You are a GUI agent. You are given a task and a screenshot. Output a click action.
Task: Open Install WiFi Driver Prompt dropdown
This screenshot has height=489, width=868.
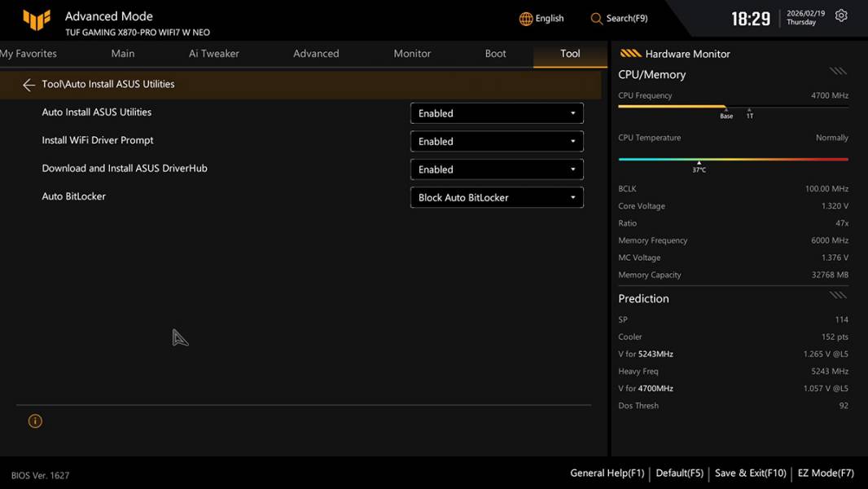click(497, 142)
